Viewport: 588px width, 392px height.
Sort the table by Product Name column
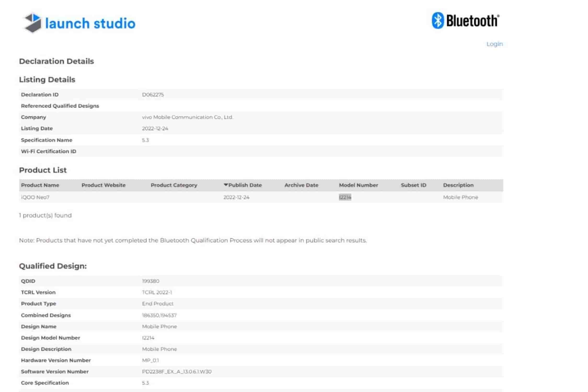point(40,185)
